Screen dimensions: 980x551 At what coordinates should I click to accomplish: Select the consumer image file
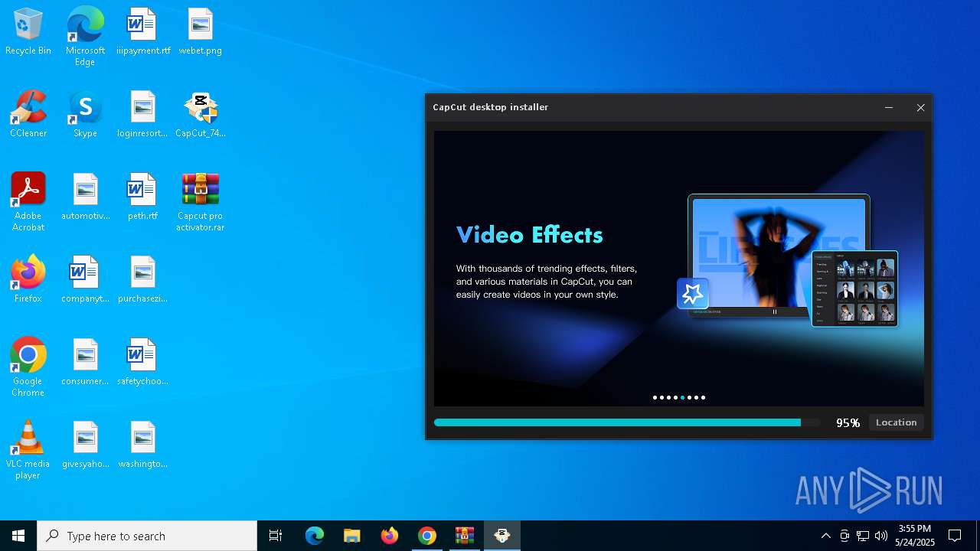click(x=85, y=362)
